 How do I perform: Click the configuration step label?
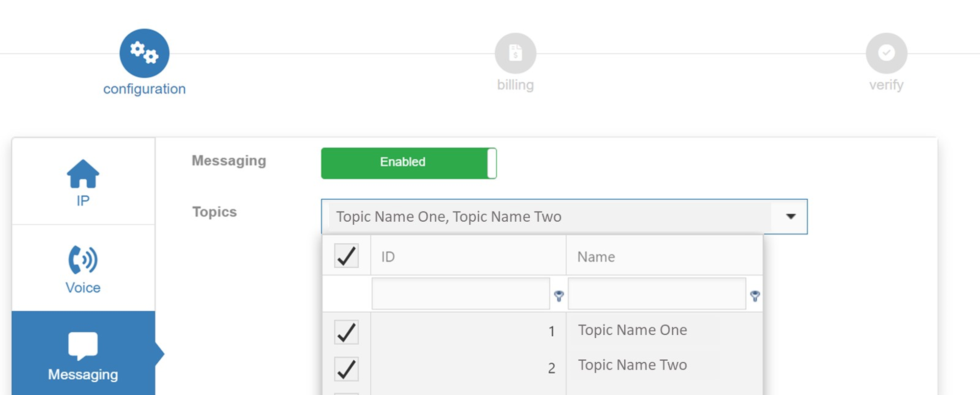coord(144,89)
